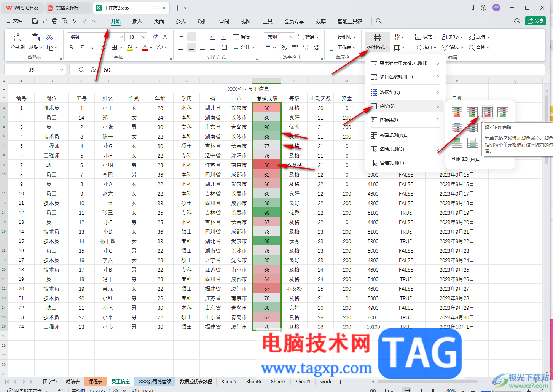
Task: Switch to the 数据 ribbon tab
Action: pos(202,21)
